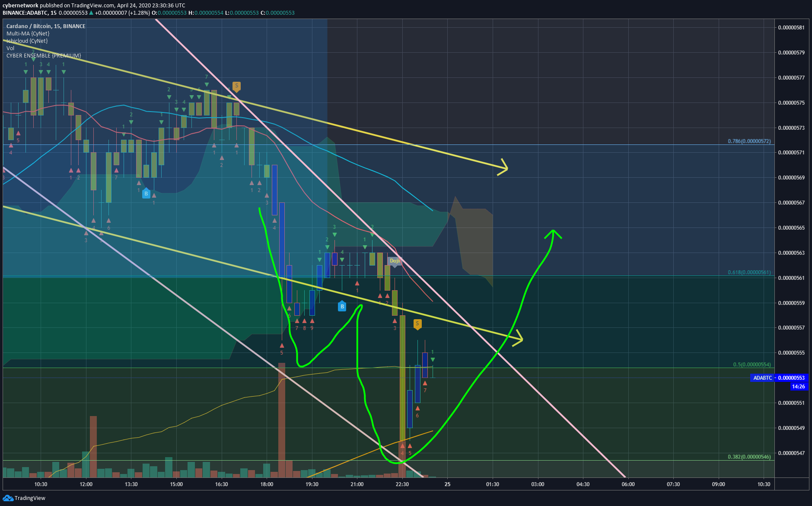Click the cybernetwork author name
This screenshot has height=506, width=812.
[20, 5]
